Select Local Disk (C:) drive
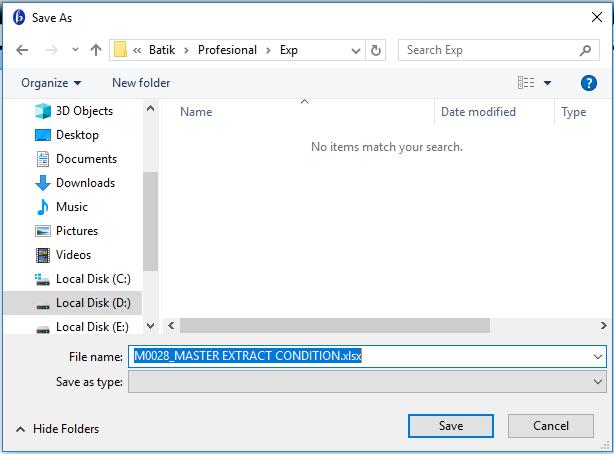The image size is (614, 454). click(x=93, y=279)
